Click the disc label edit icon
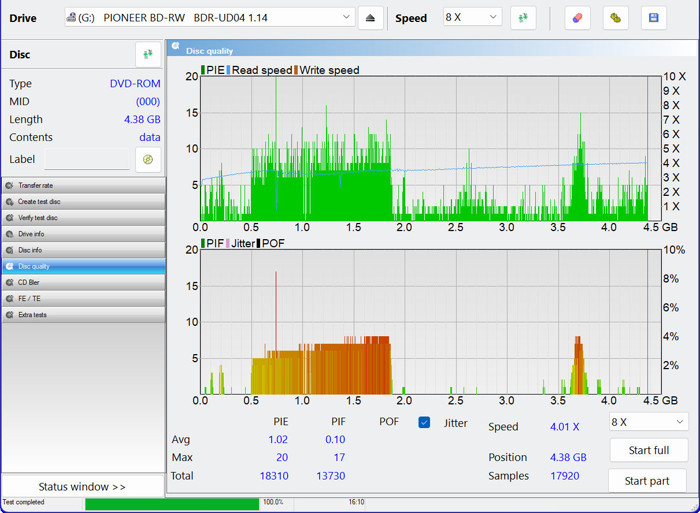Screen dimensions: 700x513 click(x=148, y=159)
